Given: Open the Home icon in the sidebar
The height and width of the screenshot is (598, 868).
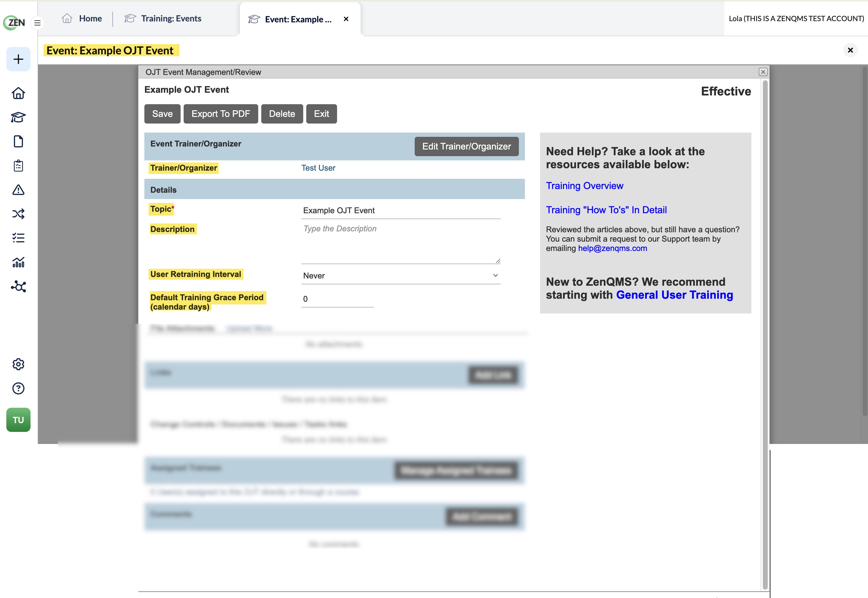Looking at the screenshot, I should (18, 93).
